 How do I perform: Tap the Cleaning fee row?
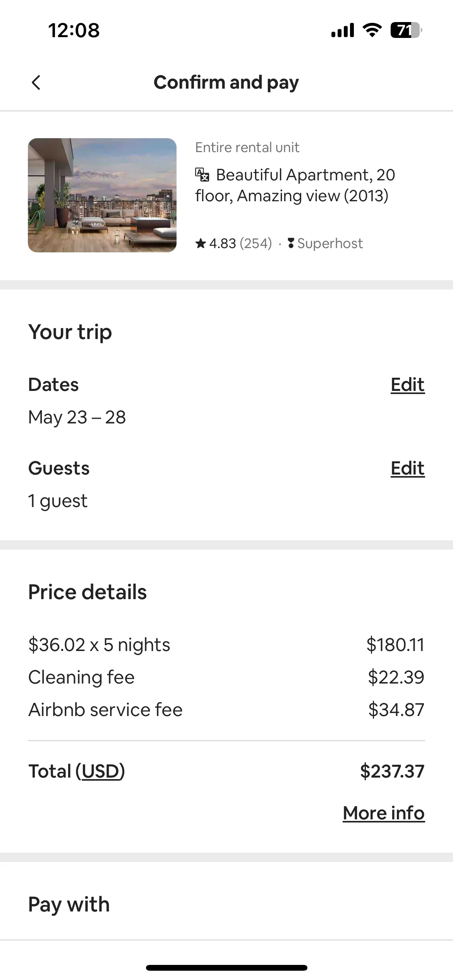click(226, 677)
